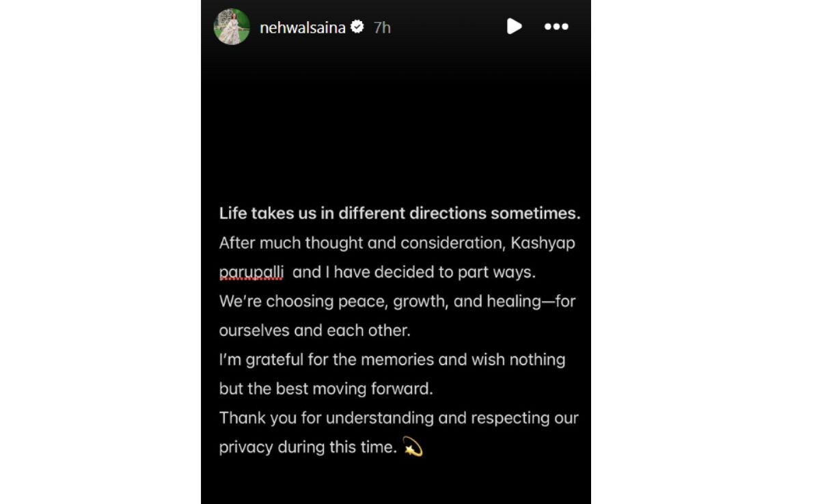Click the text 'privacy during this time.'
This screenshot has width=820, height=504.
click(x=307, y=447)
